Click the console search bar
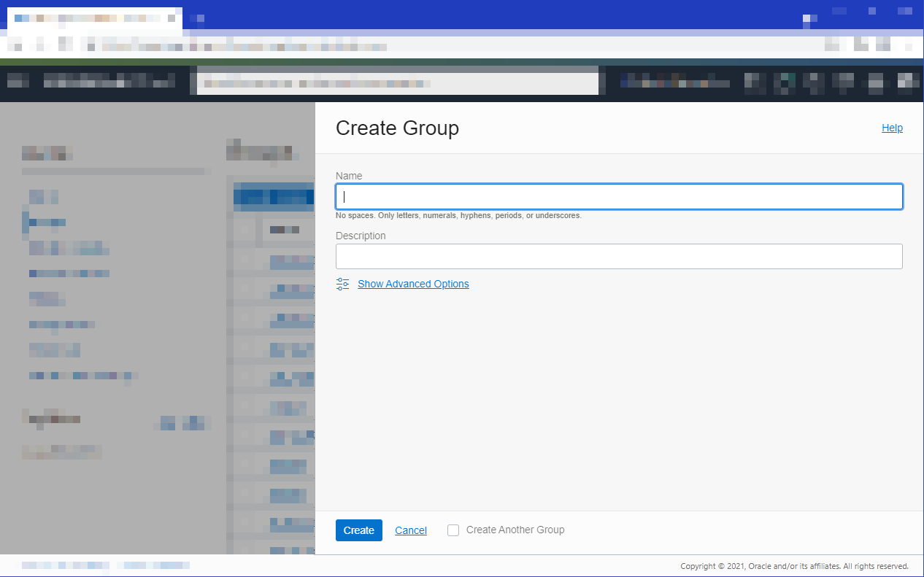Viewport: 924px width, 577px height. point(397,81)
